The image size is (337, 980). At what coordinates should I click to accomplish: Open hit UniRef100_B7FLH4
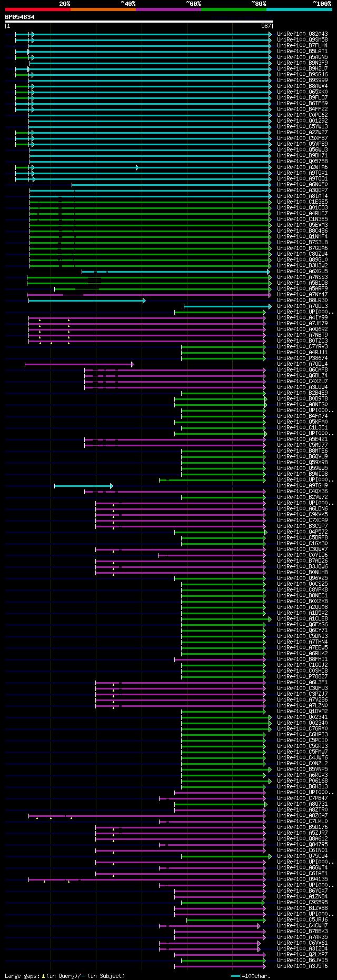[x=302, y=45]
